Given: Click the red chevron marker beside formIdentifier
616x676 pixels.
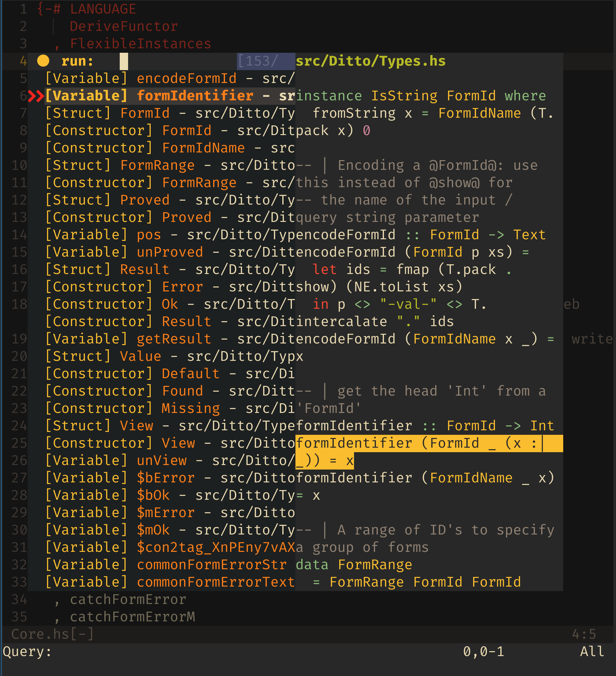Looking at the screenshot, I should (35, 96).
